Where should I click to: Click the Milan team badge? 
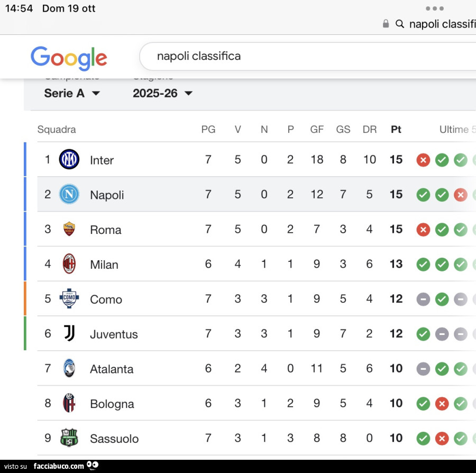(x=69, y=264)
